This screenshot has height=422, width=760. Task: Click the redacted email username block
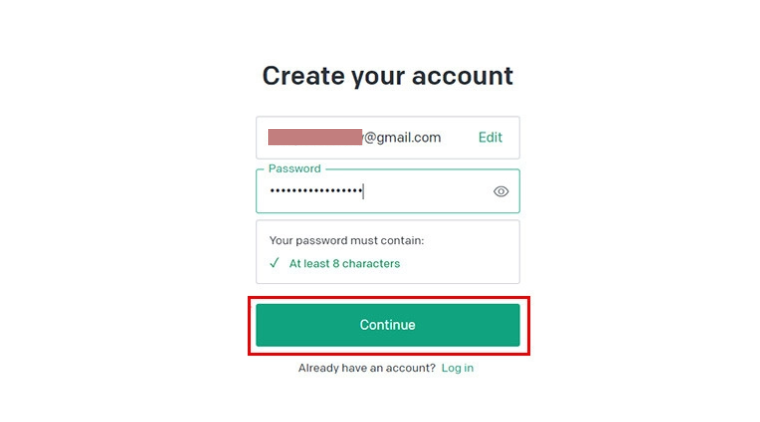click(315, 137)
